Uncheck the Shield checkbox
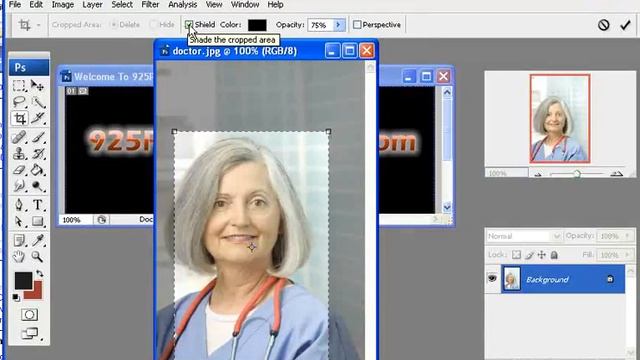This screenshot has height=360, width=640. pyautogui.click(x=189, y=25)
